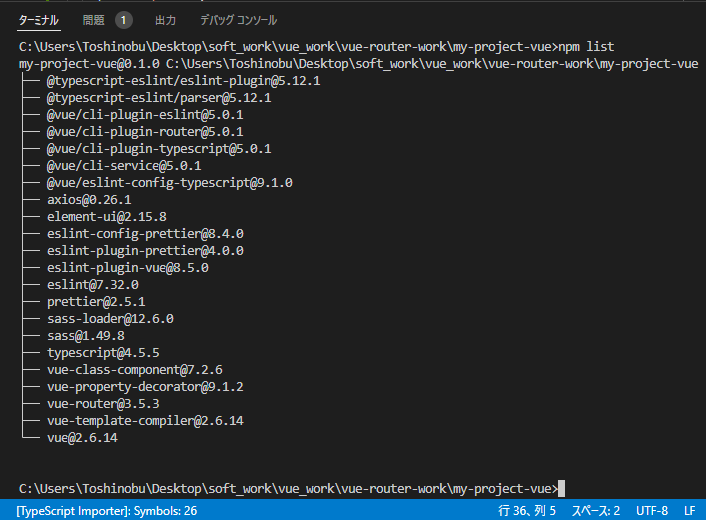Click the LF line ending indicator
The image size is (706, 520).
click(x=690, y=511)
